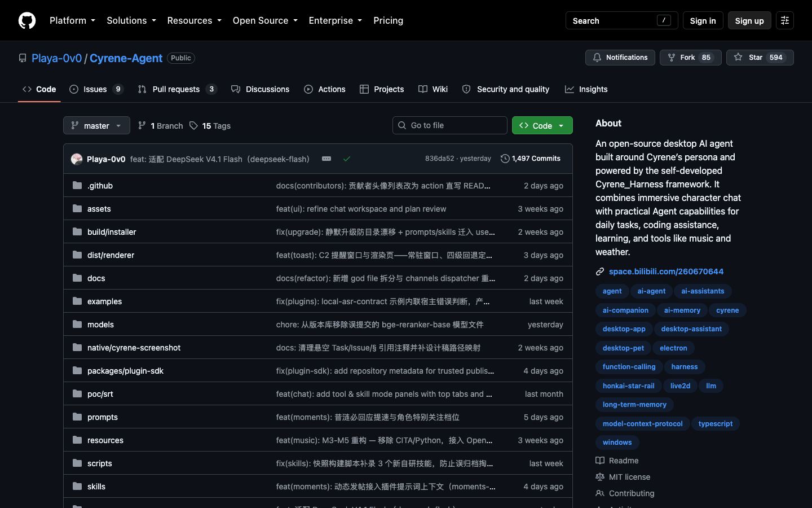Click the model-context-protocol topic tag

(642, 423)
